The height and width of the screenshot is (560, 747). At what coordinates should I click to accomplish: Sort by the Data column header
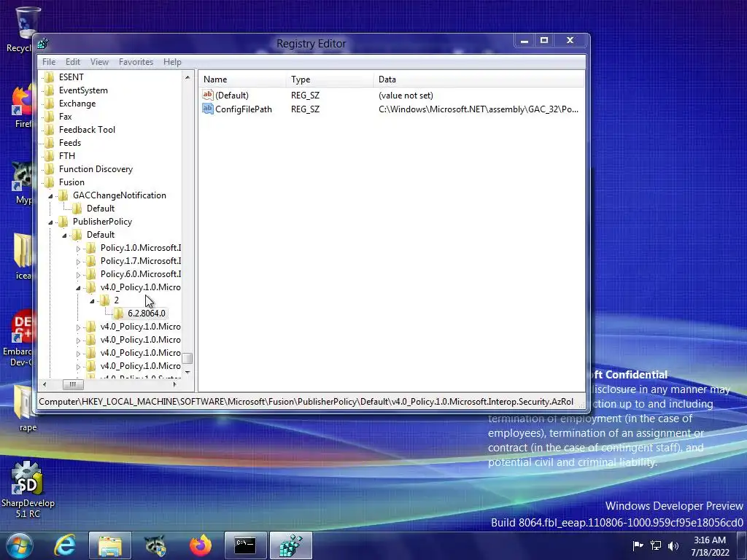(479, 79)
